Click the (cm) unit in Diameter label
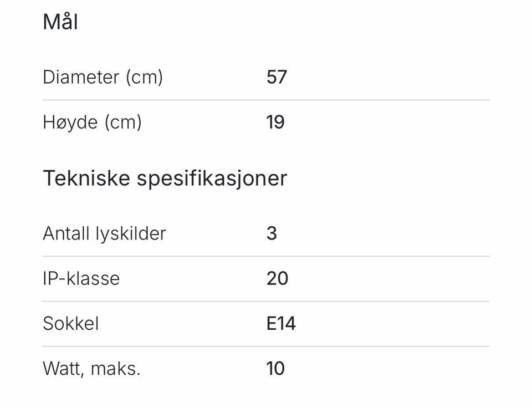Viewport: 532px width, 408px height. tap(144, 77)
